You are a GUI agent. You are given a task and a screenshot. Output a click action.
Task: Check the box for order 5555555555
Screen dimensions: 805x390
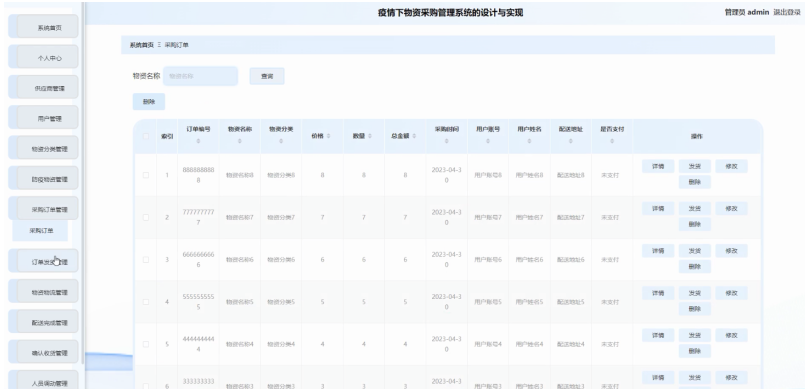146,302
